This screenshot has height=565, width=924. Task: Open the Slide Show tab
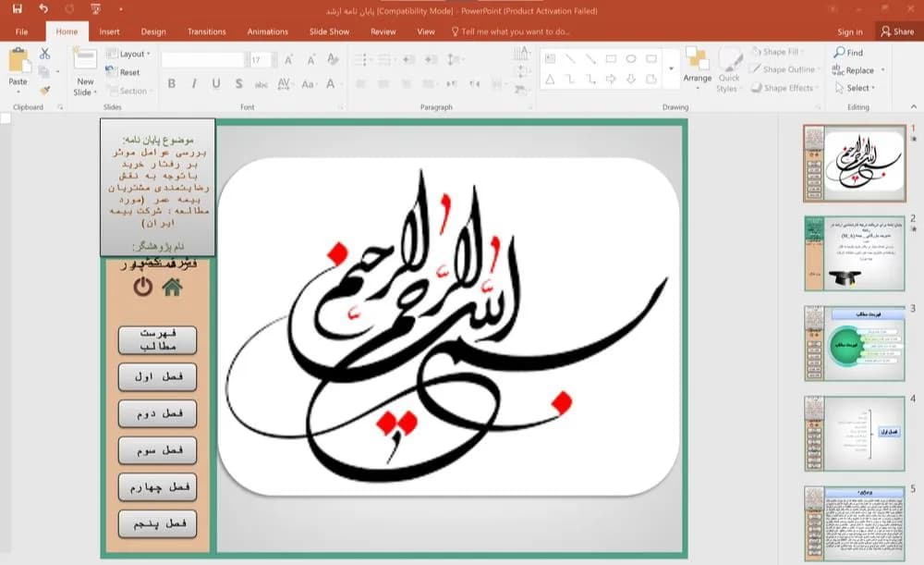point(330,31)
